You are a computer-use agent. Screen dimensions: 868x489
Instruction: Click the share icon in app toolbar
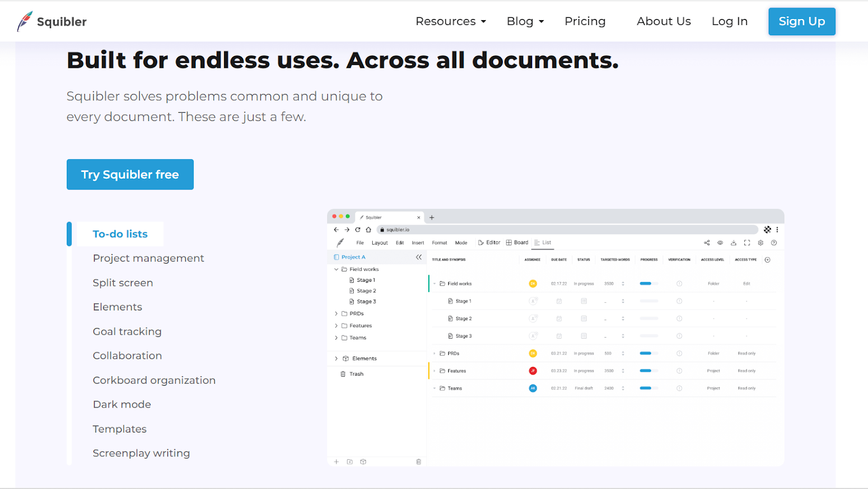pos(707,243)
